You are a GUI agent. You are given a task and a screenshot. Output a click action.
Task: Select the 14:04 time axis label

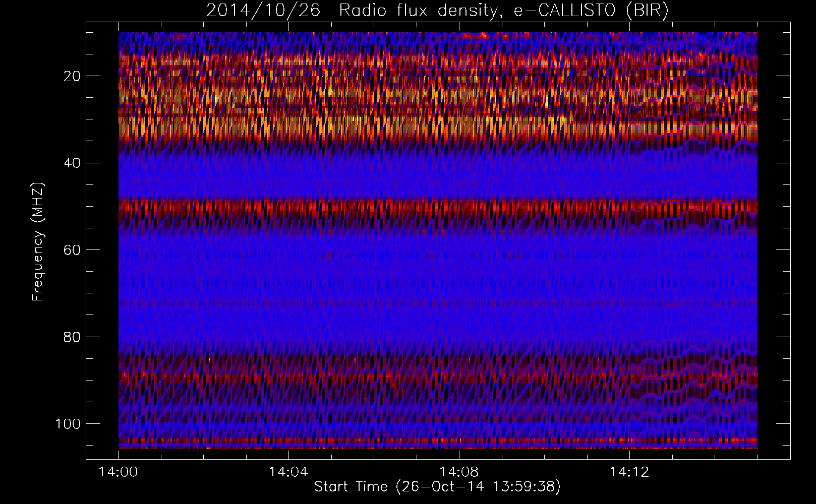tap(288, 472)
